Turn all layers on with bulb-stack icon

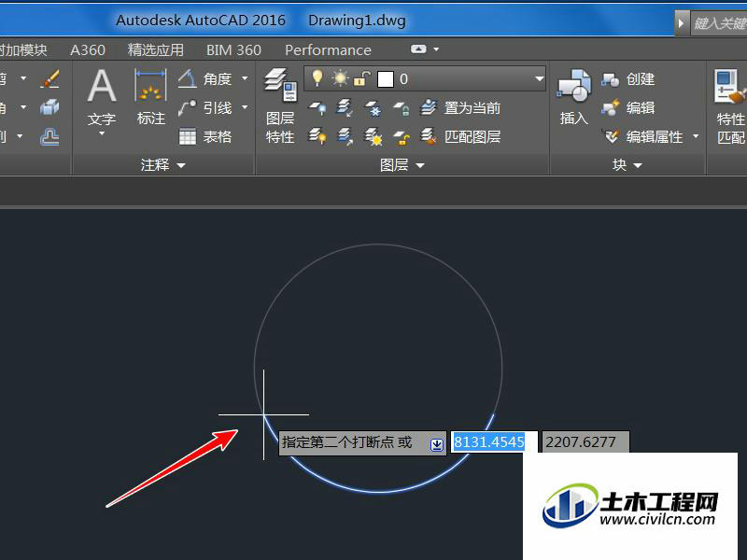click(317, 137)
